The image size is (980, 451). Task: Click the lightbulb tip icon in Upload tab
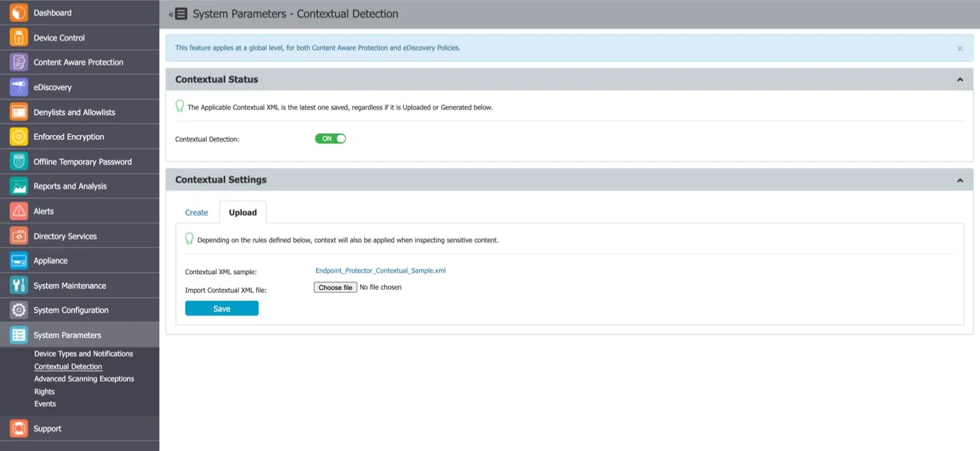tap(190, 239)
